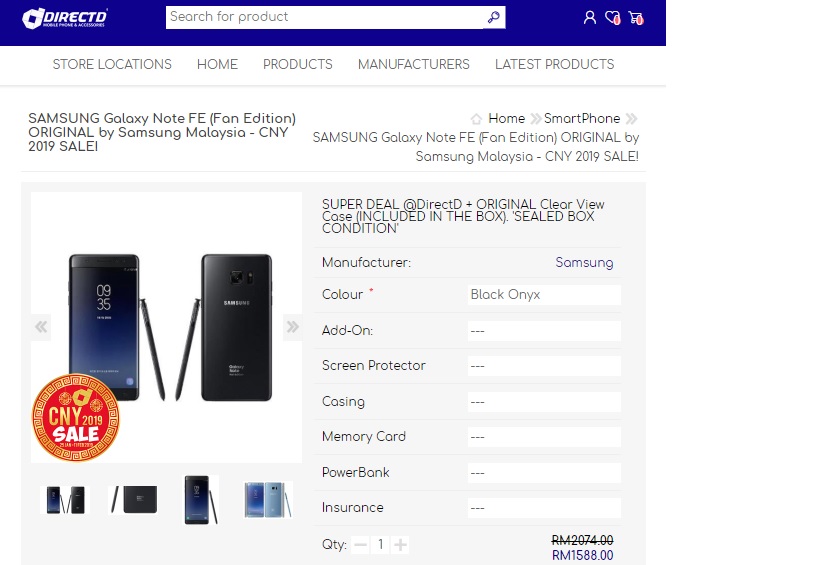Screen dimensions: 819x565
Task: Select the black case thumbnail
Action: (x=133, y=500)
